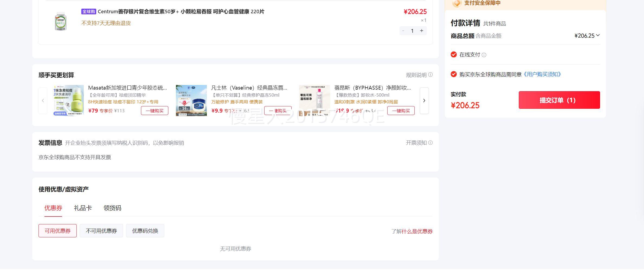644x276 pixels.
Task: Click the 全球购 purple badge
Action: [x=89, y=12]
